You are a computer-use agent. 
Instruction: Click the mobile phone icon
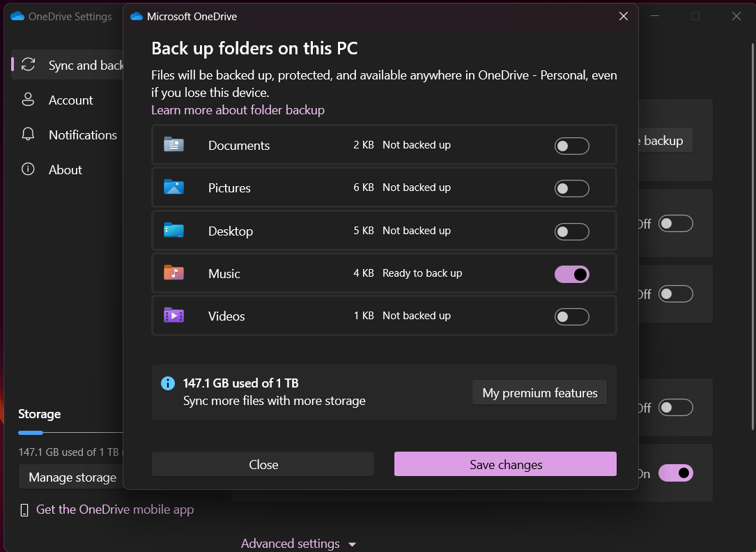pyautogui.click(x=24, y=510)
